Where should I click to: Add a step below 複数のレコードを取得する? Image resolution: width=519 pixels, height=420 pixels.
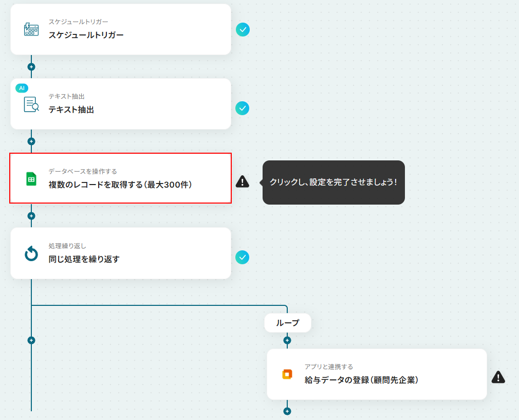point(31,216)
